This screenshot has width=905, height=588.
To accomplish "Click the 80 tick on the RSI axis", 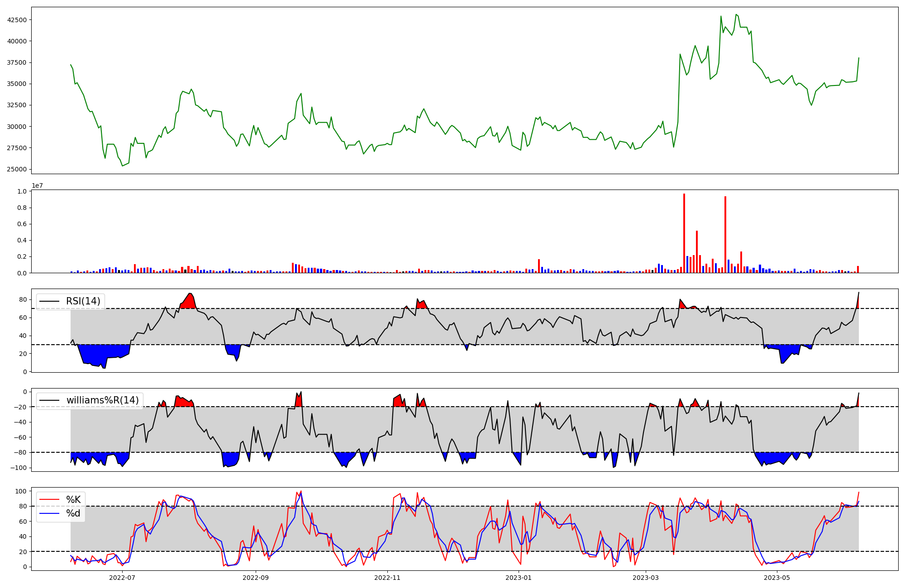I will point(23,299).
